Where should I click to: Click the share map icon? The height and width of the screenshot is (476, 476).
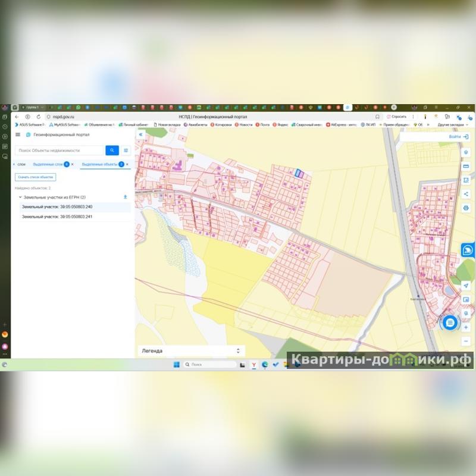click(466, 194)
